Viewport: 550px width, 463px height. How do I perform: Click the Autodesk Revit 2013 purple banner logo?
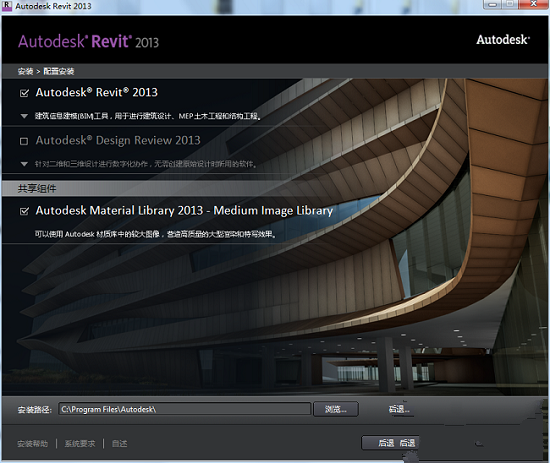pyautogui.click(x=88, y=41)
